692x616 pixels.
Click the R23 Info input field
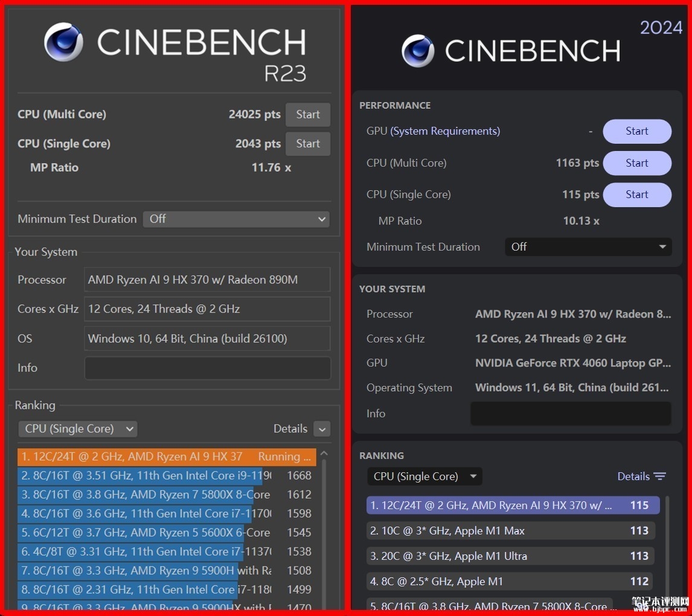tap(208, 368)
